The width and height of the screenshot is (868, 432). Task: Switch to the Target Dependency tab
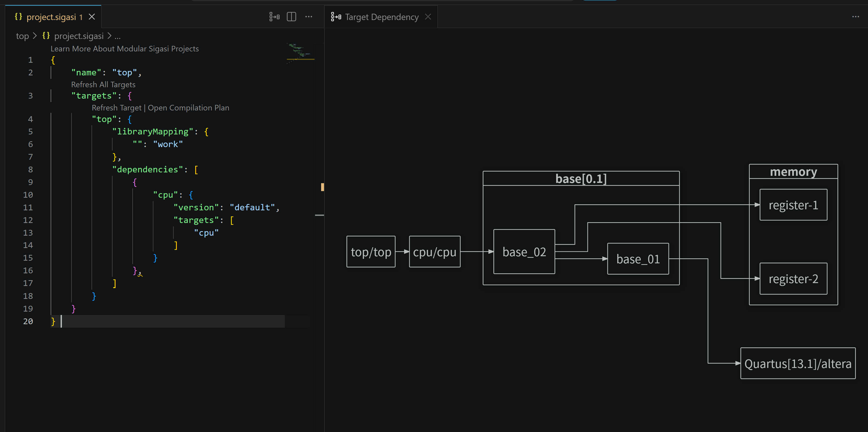[382, 17]
